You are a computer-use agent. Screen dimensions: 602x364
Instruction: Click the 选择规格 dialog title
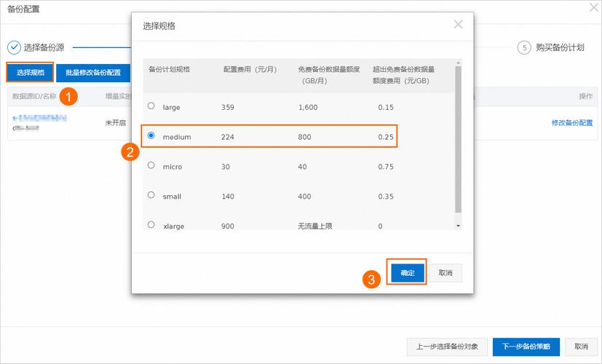(159, 26)
